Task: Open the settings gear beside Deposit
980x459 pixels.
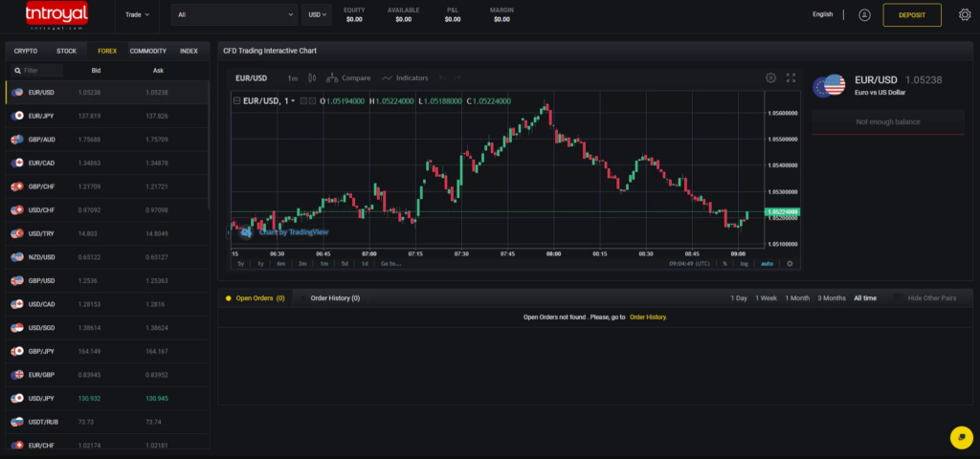Action: point(964,14)
